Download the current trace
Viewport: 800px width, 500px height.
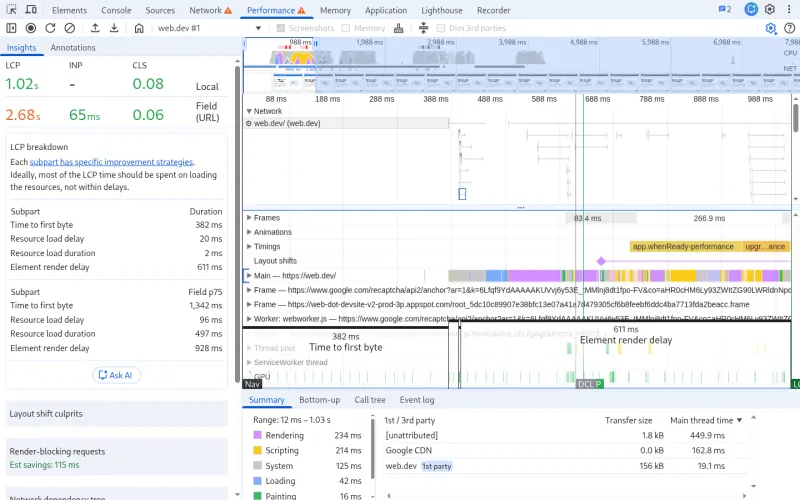pos(114,28)
